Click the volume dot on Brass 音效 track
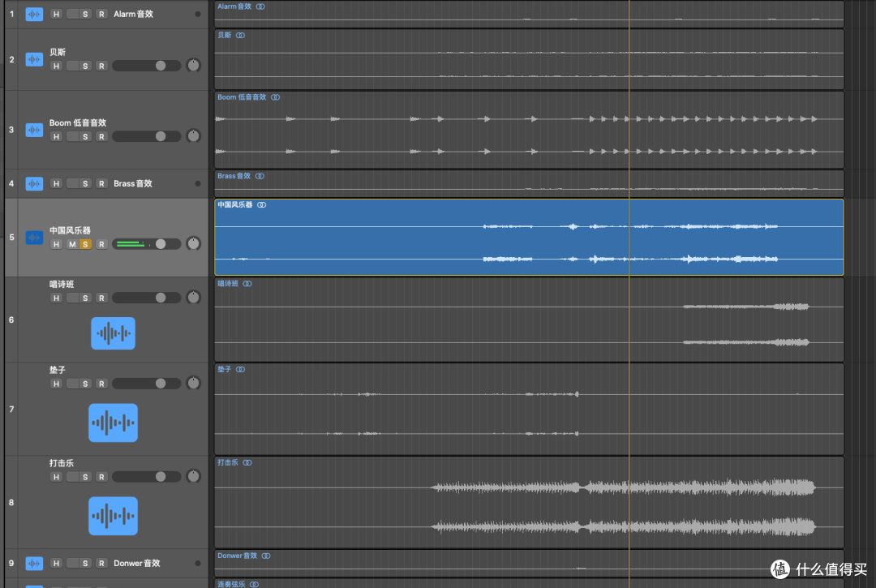The height and width of the screenshot is (588, 876). coord(198,183)
